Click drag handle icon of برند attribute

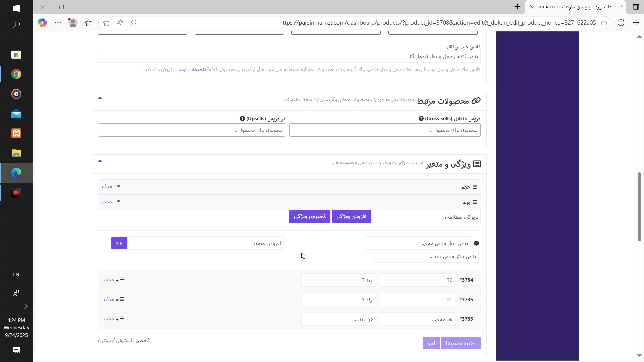(x=475, y=203)
